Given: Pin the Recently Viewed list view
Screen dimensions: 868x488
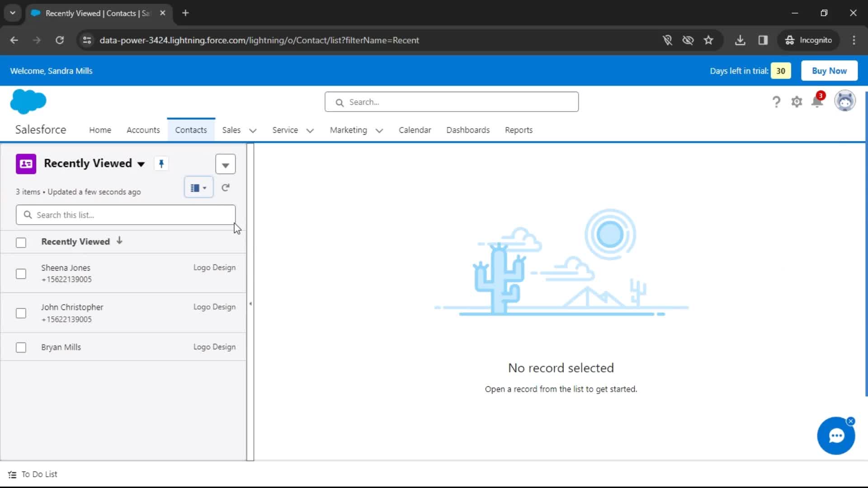Looking at the screenshot, I should (x=161, y=163).
